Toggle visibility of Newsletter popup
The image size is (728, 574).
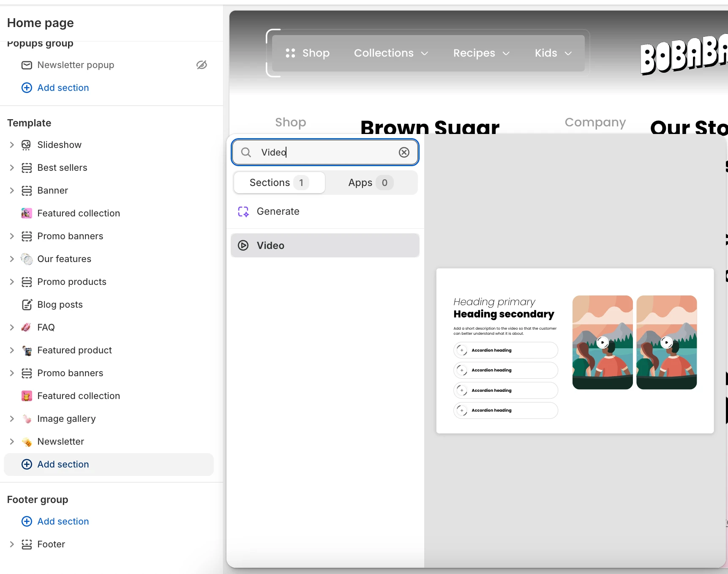pos(202,65)
